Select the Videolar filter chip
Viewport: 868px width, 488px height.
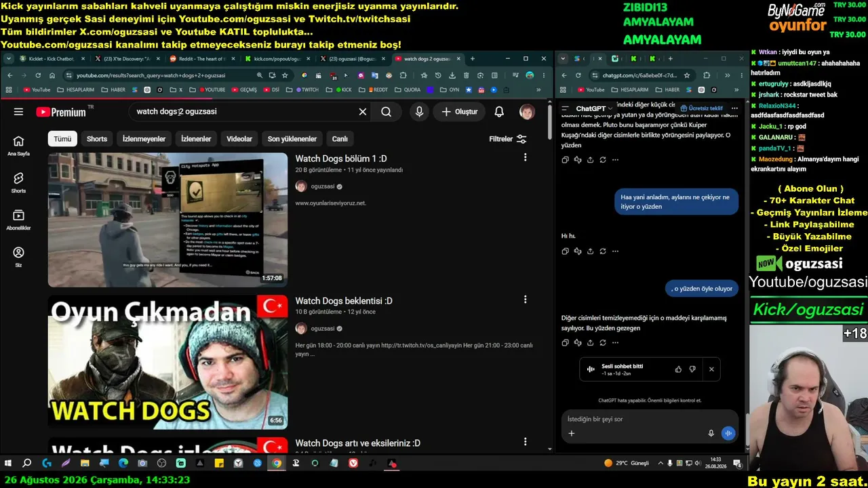pos(239,139)
